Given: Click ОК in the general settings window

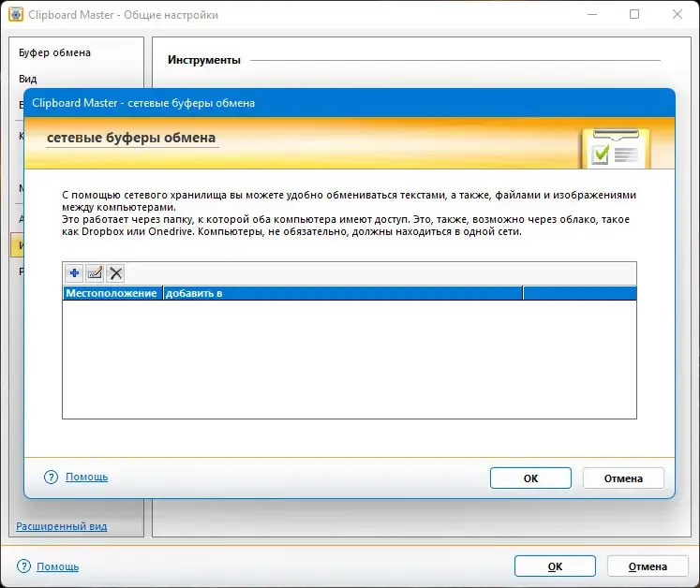Looking at the screenshot, I should pos(555,566).
